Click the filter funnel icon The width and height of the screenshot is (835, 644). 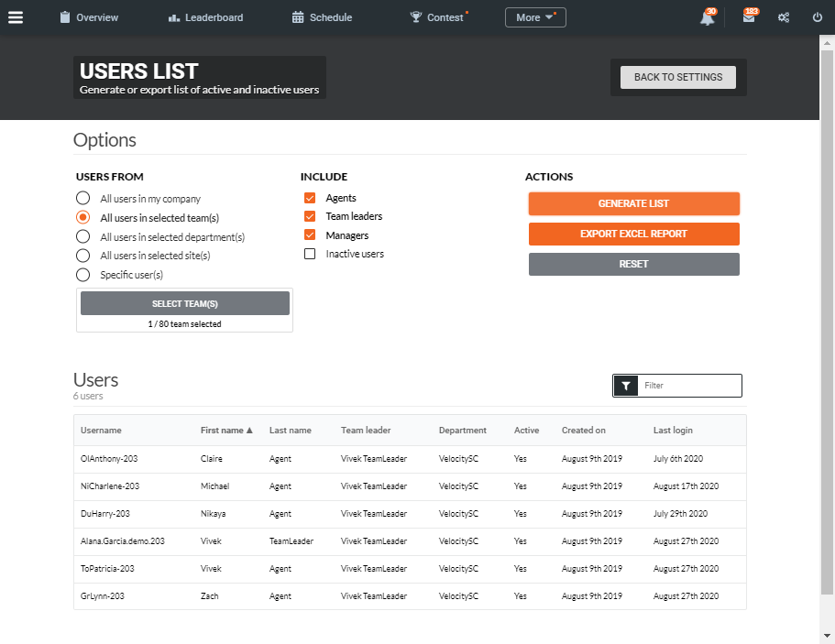pos(626,386)
